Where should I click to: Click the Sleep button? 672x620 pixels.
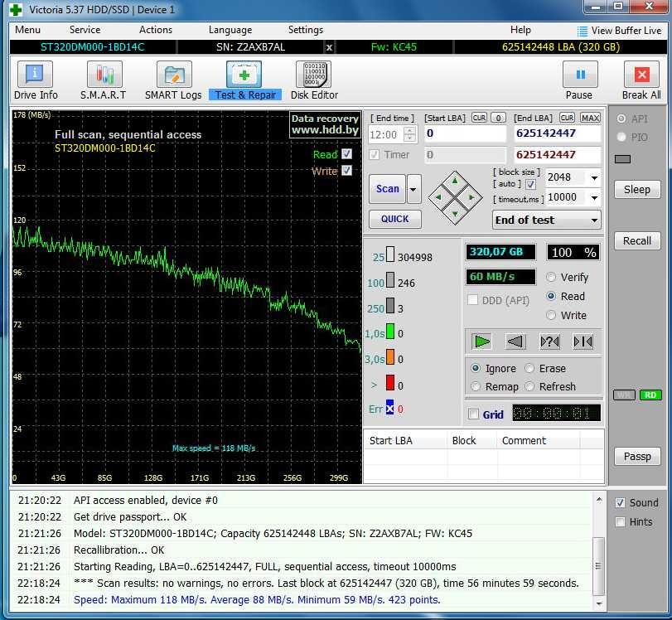(x=637, y=189)
